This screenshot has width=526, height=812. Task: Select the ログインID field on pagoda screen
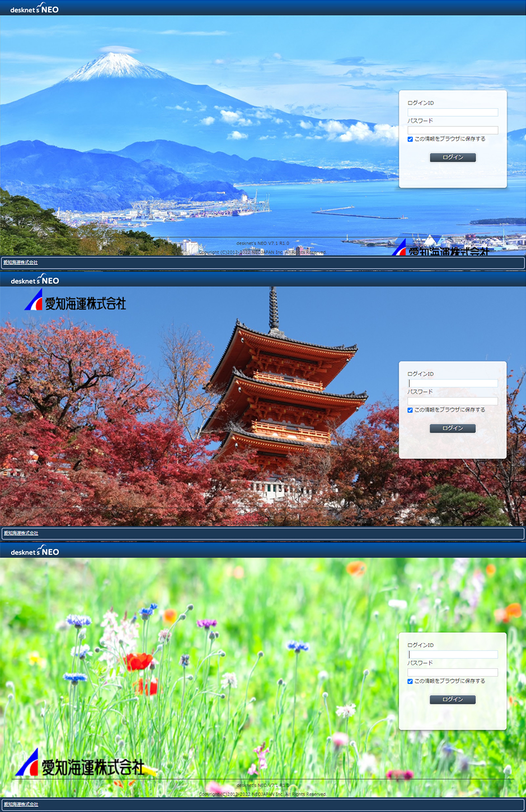(x=453, y=383)
